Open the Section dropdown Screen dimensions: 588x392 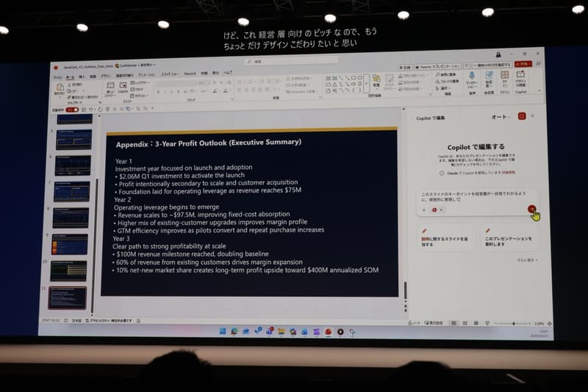[x=139, y=96]
